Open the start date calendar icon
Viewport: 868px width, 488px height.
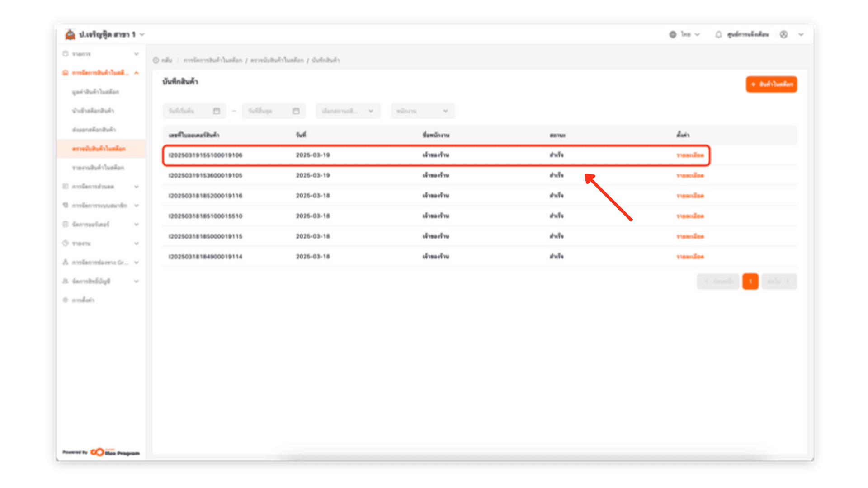[217, 111]
